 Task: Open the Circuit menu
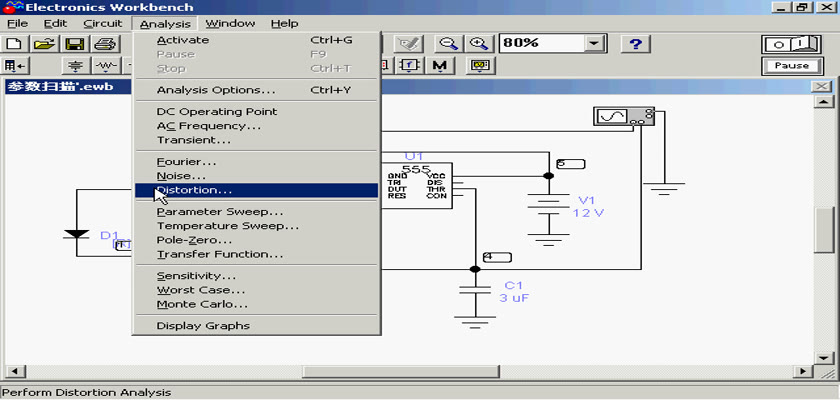(x=103, y=24)
